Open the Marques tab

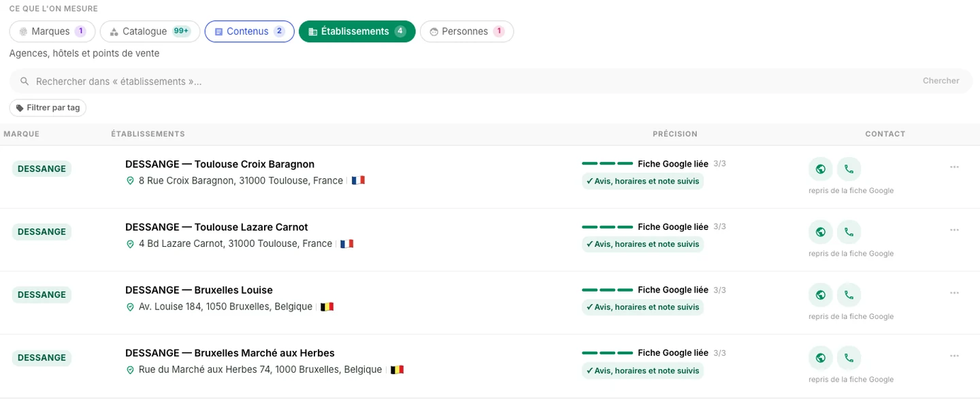coord(52,31)
